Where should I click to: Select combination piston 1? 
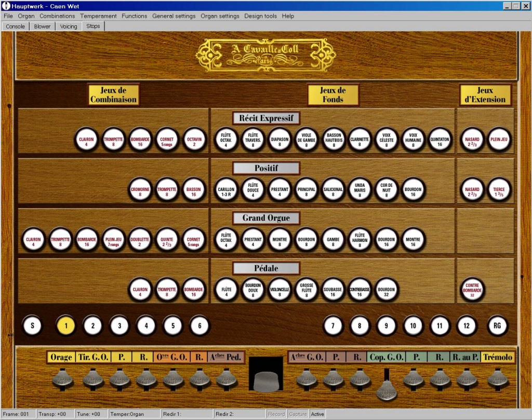click(x=66, y=326)
